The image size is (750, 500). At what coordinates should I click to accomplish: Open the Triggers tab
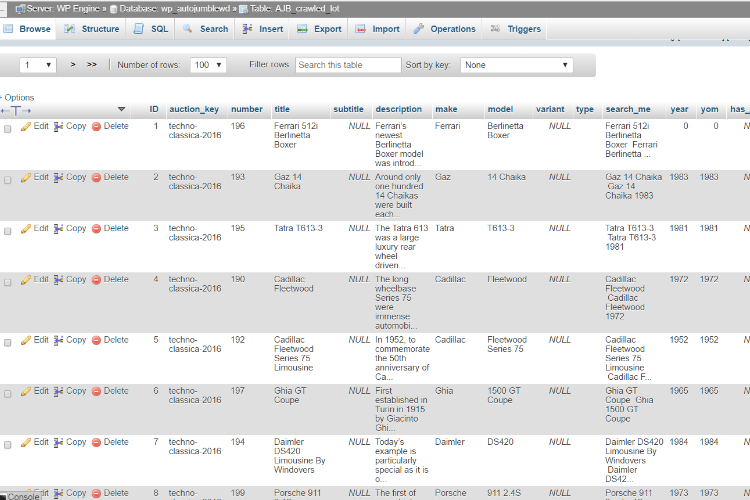[516, 29]
